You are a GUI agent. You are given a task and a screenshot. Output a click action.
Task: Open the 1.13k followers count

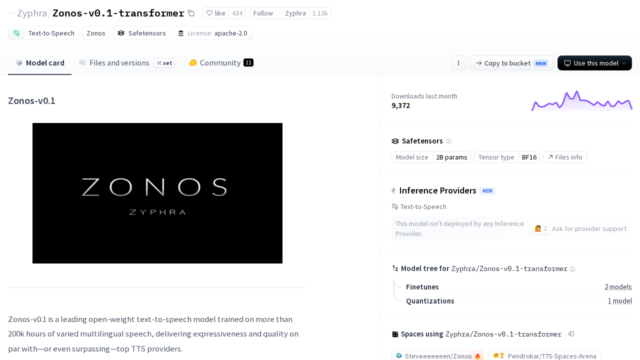320,13
